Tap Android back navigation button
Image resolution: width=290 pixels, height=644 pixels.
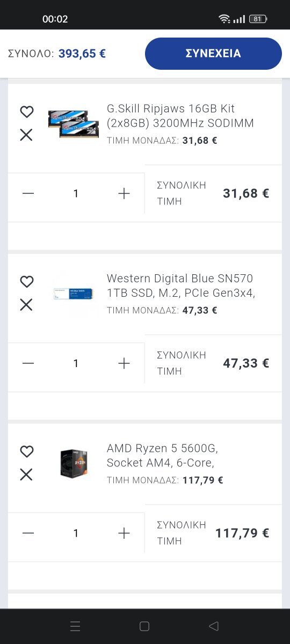click(x=214, y=626)
